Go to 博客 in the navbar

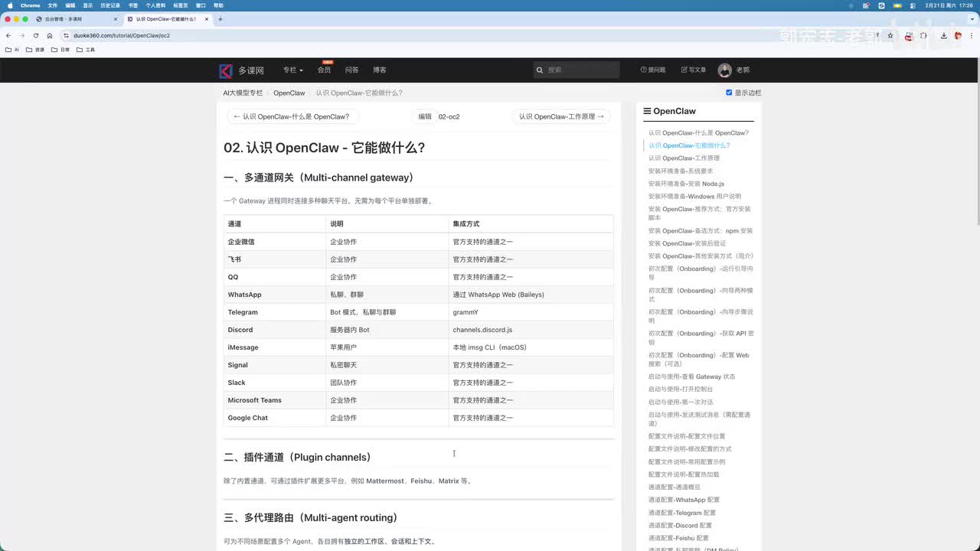click(380, 70)
